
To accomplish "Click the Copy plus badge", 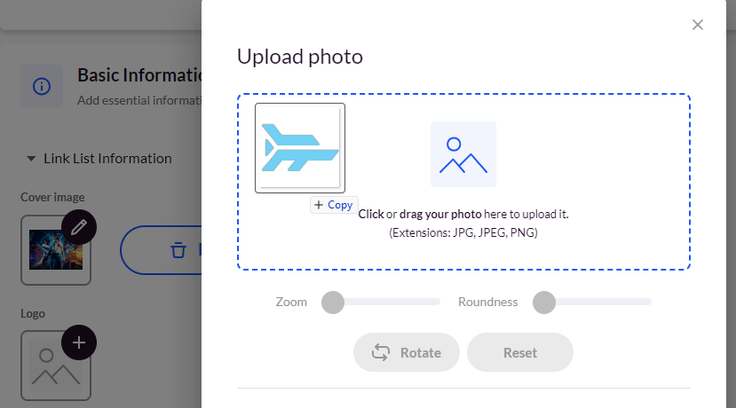I will tap(334, 205).
